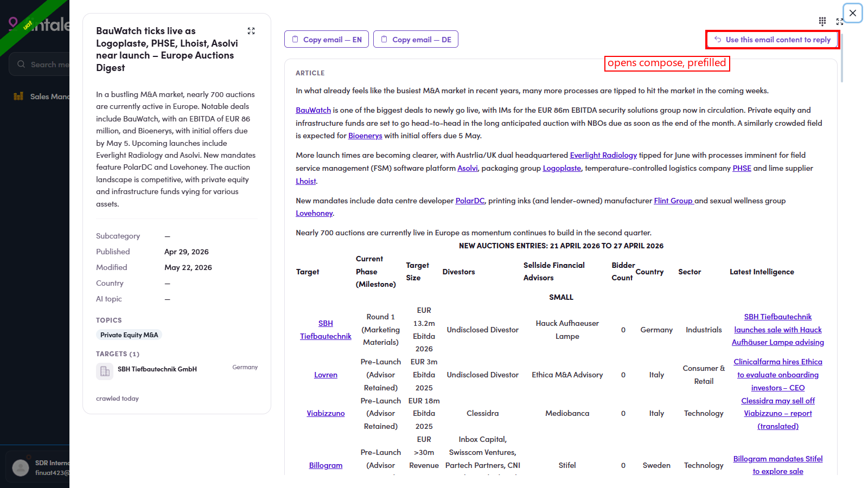The height and width of the screenshot is (488, 868).
Task: Click the SBH Tiefbautechnik GmbH building icon
Action: click(105, 371)
